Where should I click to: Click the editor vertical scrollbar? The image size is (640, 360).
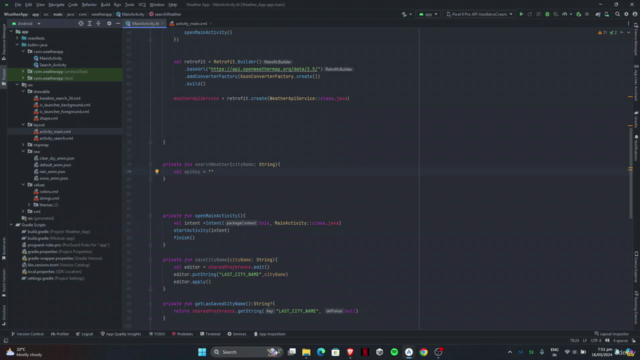tap(630, 173)
